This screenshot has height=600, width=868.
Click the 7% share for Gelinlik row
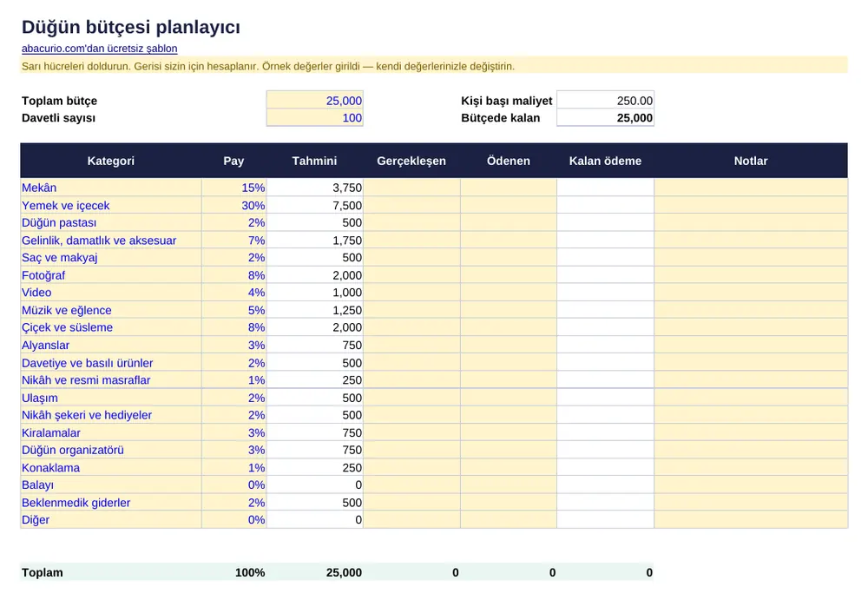pos(234,240)
